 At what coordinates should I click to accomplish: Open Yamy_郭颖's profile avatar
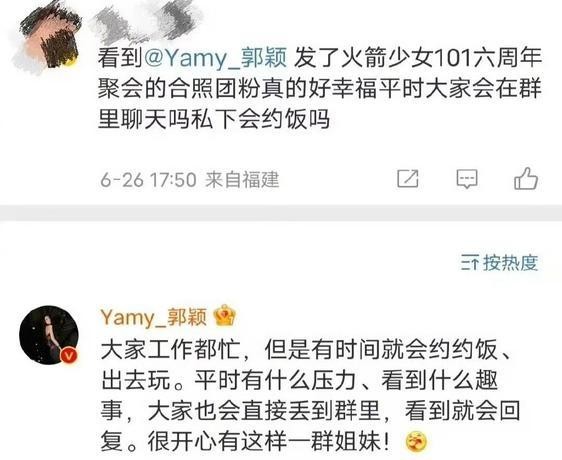click(x=49, y=335)
